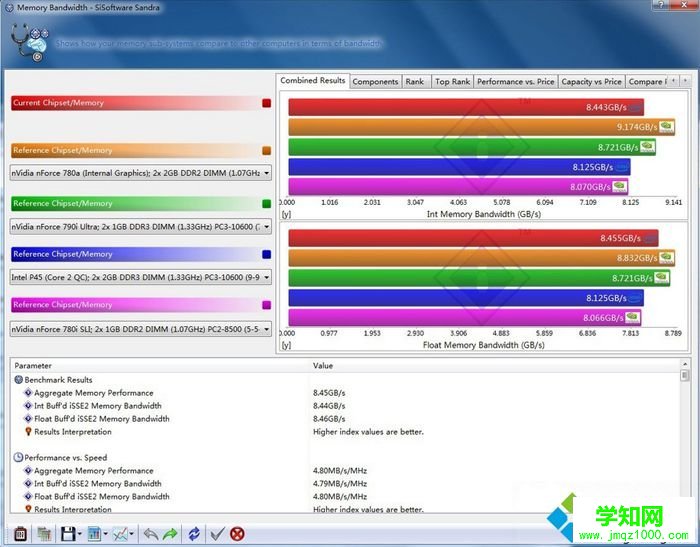Viewport: 700px width, 547px height.
Task: Toggle the orange Reference Chipset/Memory checkbox
Action: [267, 150]
